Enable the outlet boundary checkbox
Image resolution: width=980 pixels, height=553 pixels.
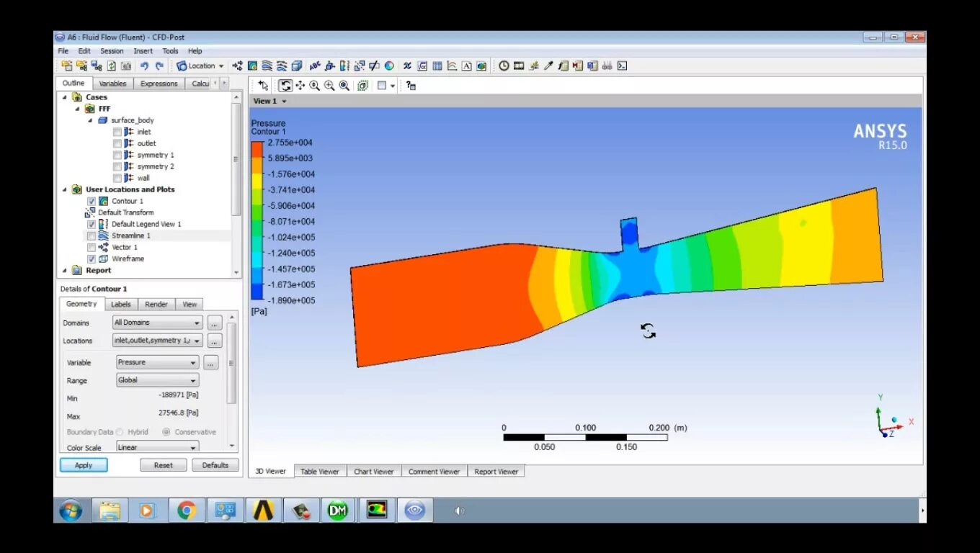pos(117,143)
